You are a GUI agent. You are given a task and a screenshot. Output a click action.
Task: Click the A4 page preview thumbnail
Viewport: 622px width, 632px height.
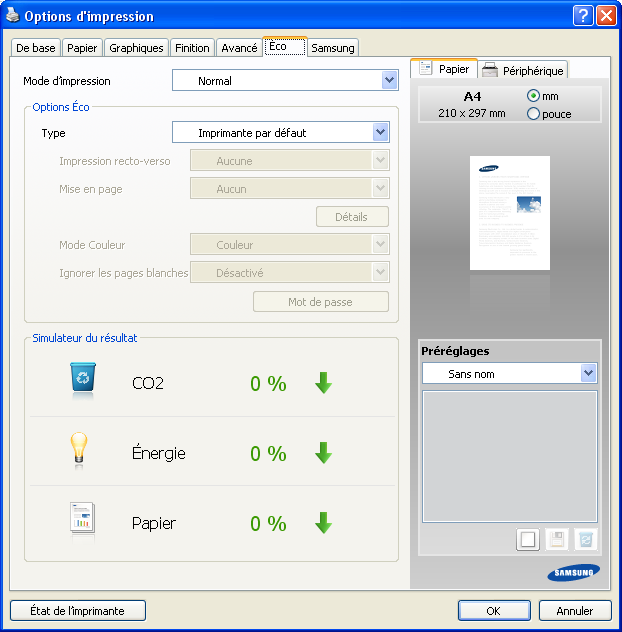pos(510,213)
